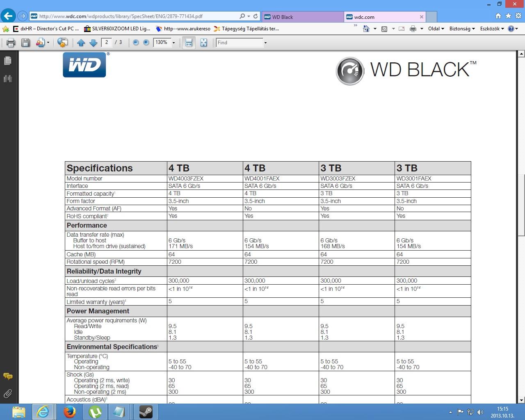Go back with the browser back arrow
The height and width of the screenshot is (420, 525).
pos(8,16)
